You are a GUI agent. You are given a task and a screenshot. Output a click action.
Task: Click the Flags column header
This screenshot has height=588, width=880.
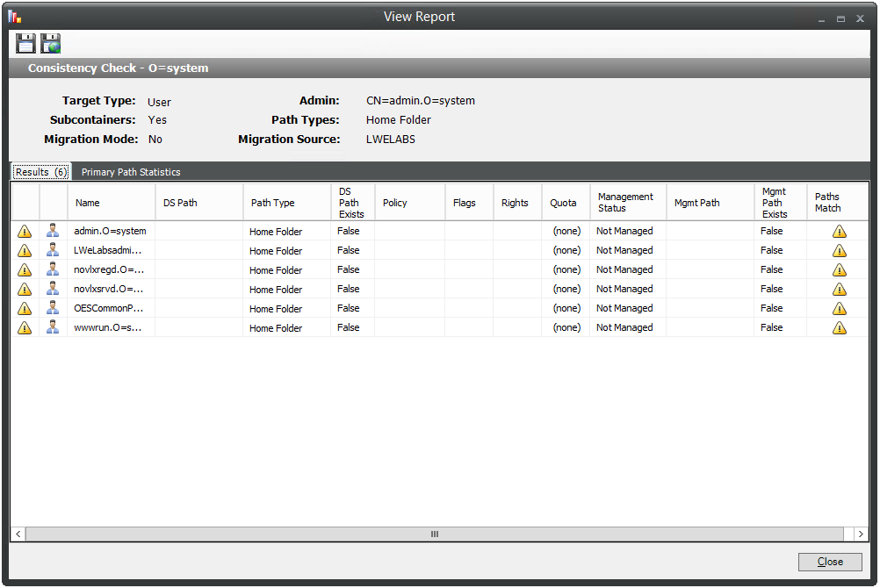click(x=469, y=203)
